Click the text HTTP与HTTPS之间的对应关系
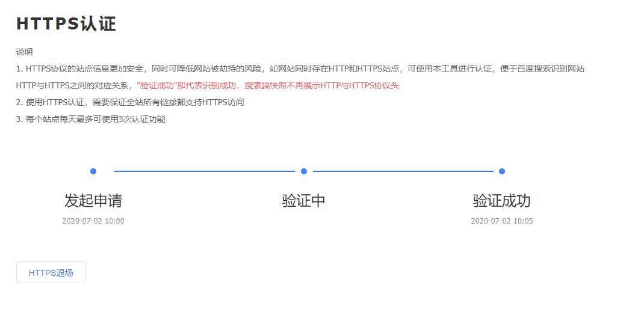This screenshot has width=644, height=333. tap(74, 85)
